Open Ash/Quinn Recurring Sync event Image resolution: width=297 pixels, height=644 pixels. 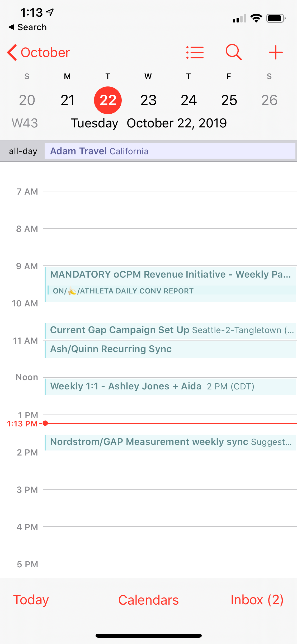coord(170,349)
